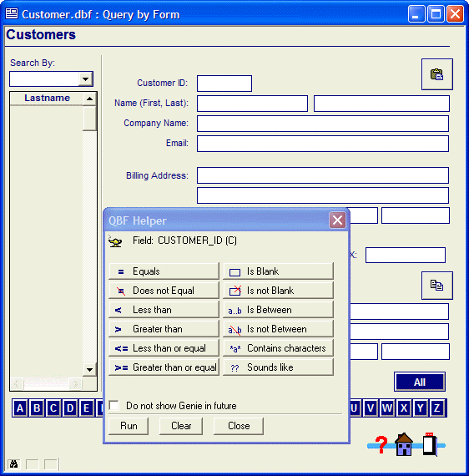Viewport: 469px width, 476px height.
Task: Click the exit door icon
Action: 430,444
